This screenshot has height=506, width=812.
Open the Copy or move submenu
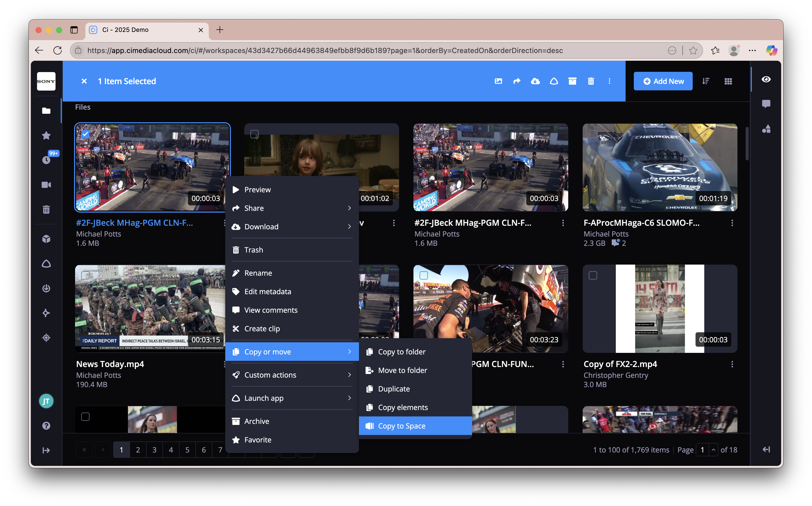(x=292, y=352)
